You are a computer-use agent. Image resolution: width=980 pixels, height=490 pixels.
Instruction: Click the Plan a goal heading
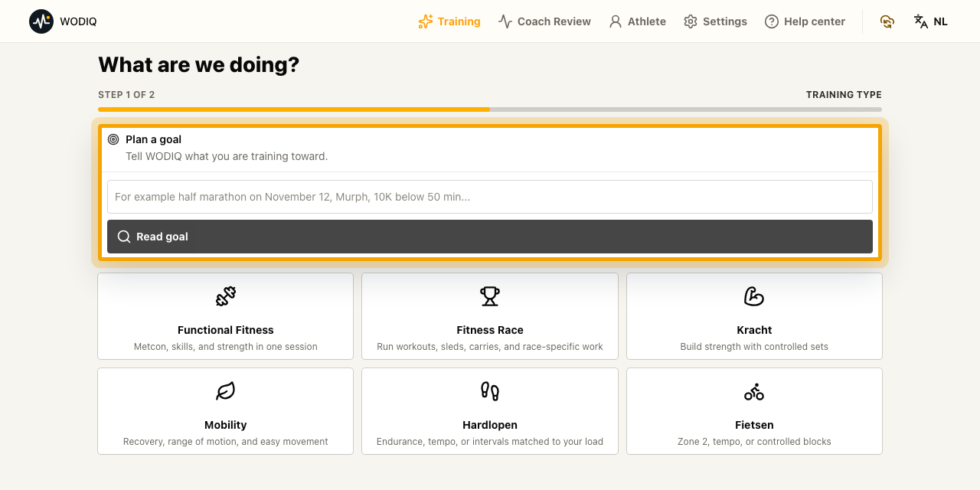point(153,139)
